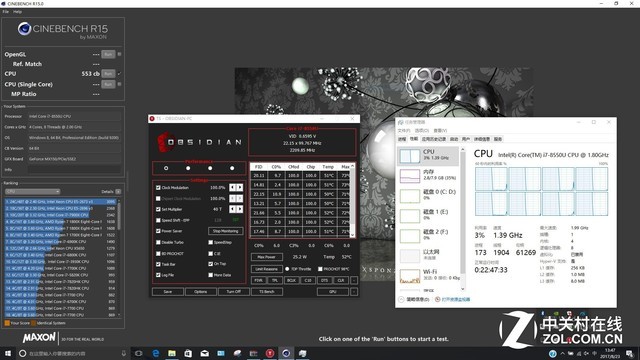Open the CPU ranking dropdown in Cinebench

pyautogui.click(x=32, y=191)
